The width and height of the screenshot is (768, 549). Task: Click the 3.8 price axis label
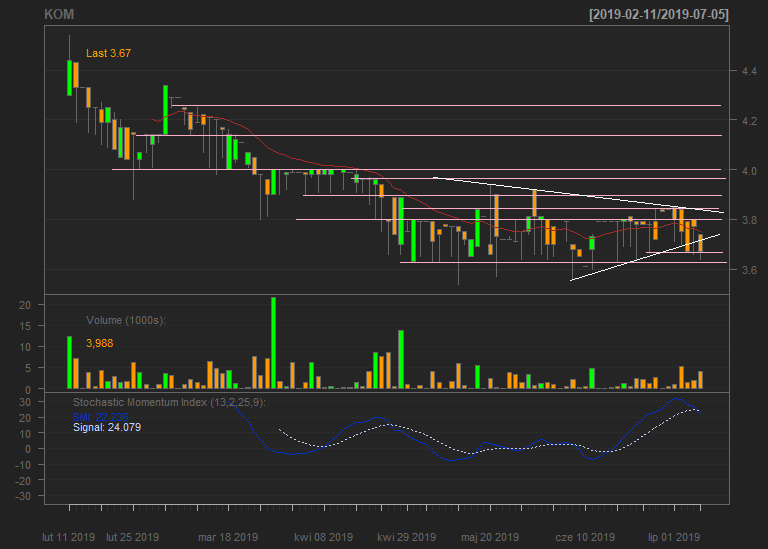(749, 220)
